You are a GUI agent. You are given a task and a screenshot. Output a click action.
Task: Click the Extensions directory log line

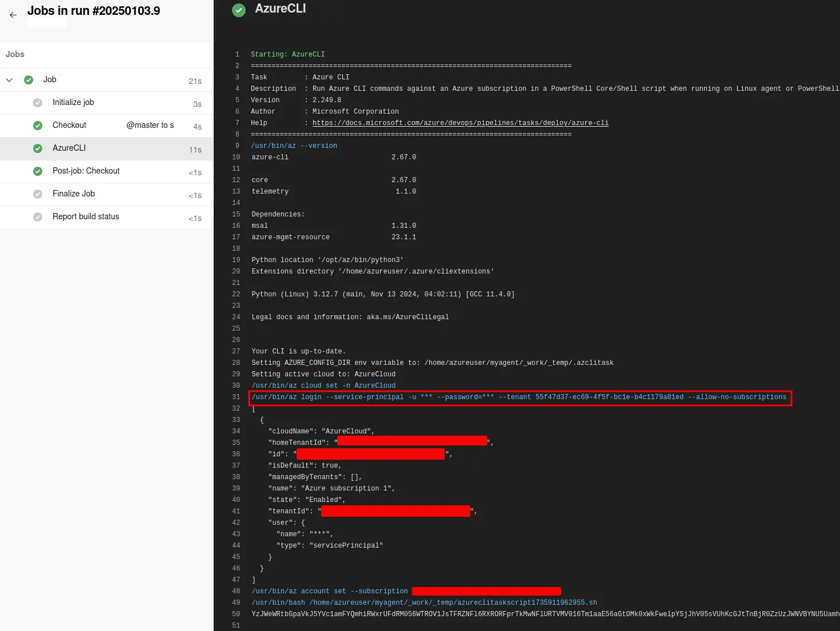point(373,271)
